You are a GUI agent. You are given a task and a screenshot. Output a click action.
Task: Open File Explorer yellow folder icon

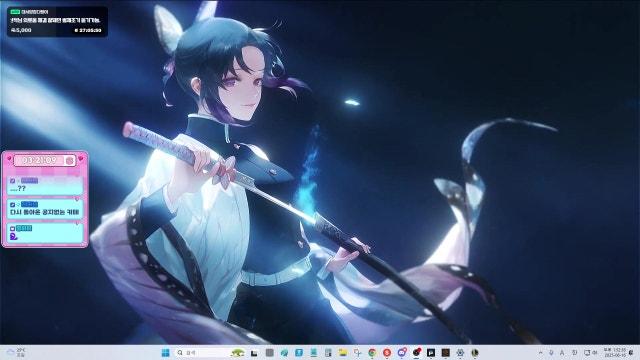point(342,353)
